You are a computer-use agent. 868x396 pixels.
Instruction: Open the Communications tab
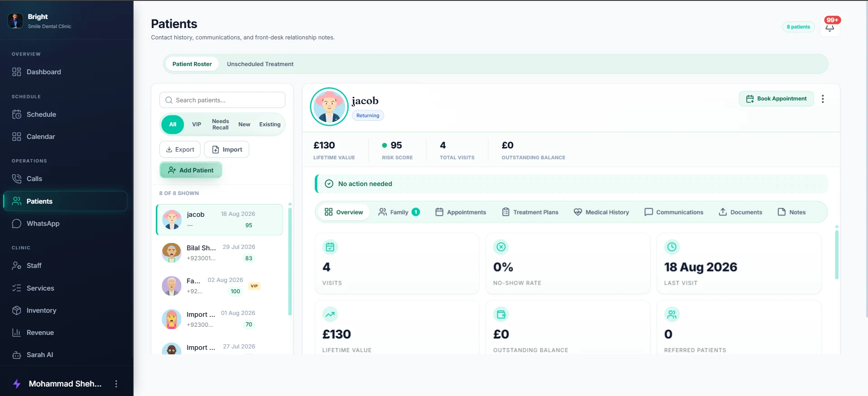674,212
